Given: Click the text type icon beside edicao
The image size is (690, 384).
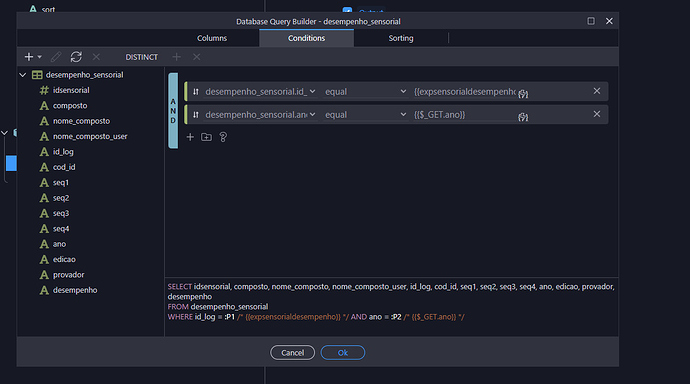Looking at the screenshot, I should pyautogui.click(x=44, y=260).
